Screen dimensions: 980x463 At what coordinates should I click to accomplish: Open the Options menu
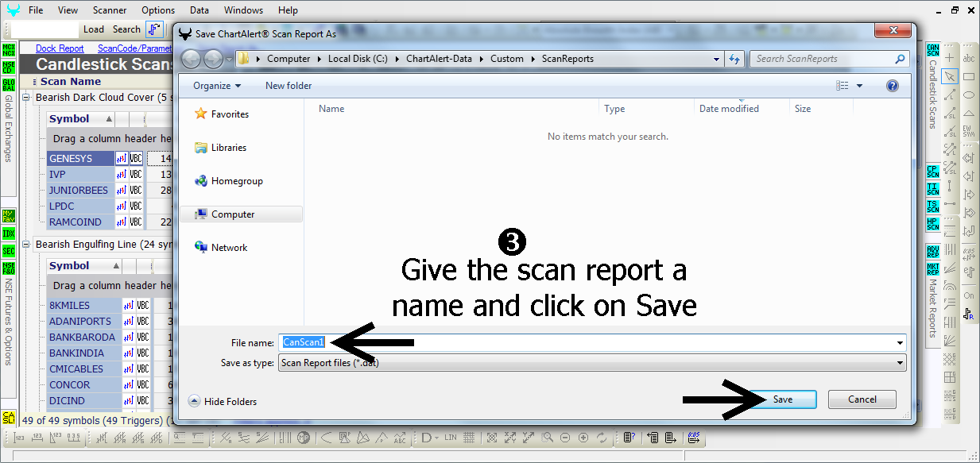pos(158,10)
